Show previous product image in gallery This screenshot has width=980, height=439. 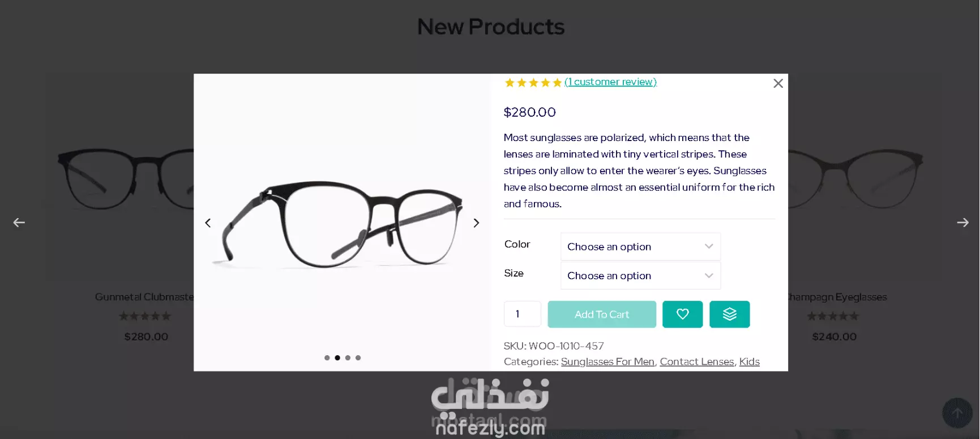[x=208, y=223]
